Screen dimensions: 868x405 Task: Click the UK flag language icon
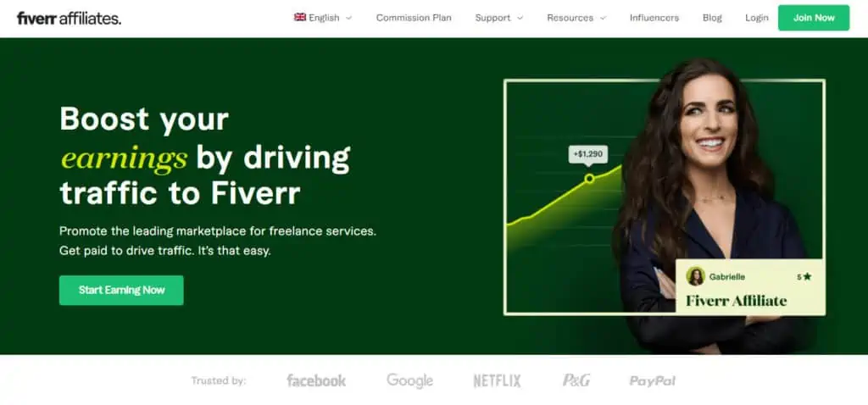point(300,17)
